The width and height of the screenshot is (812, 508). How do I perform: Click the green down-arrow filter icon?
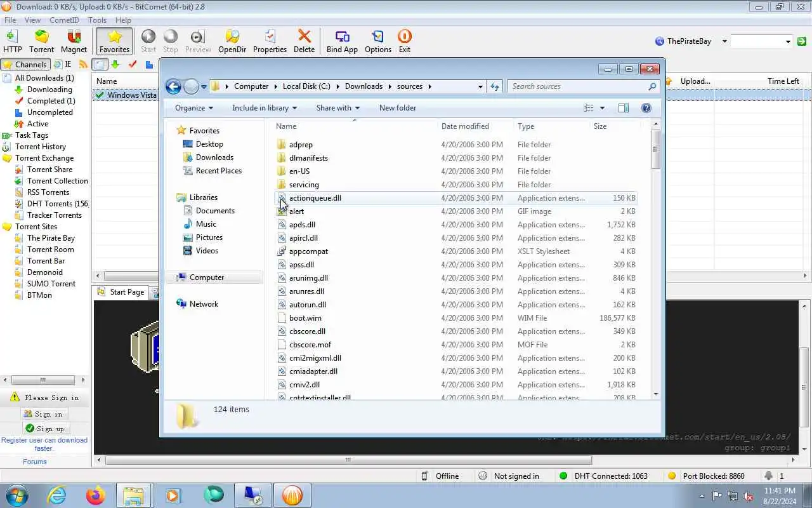(x=115, y=64)
